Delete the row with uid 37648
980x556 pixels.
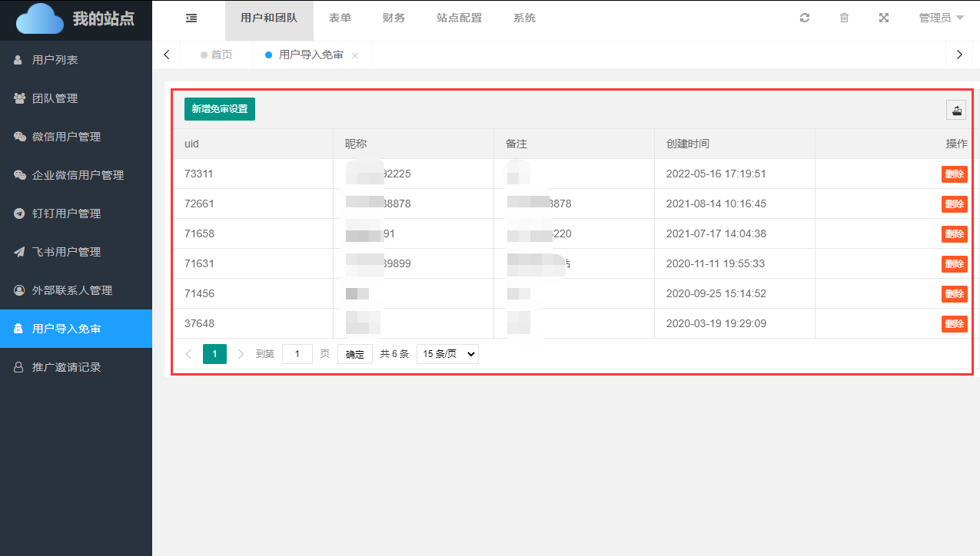point(954,324)
